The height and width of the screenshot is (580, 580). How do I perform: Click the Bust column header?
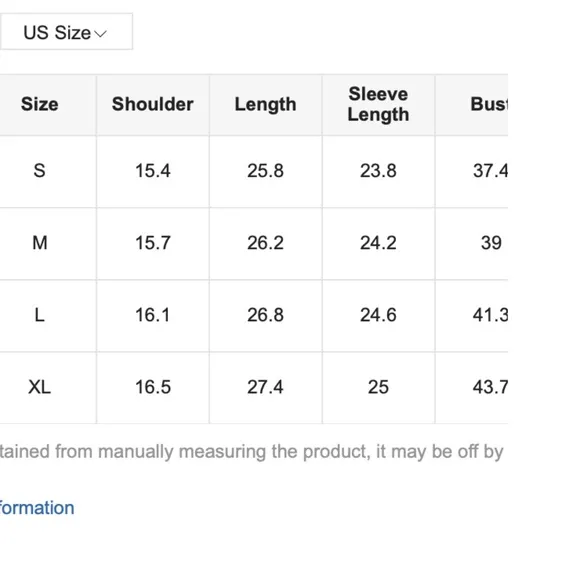tap(489, 104)
